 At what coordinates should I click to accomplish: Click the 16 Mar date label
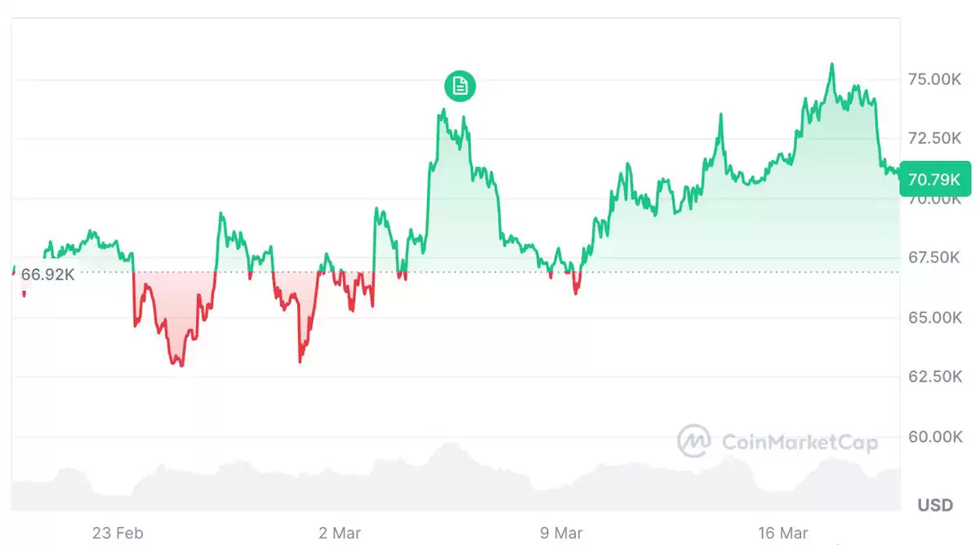pos(783,533)
